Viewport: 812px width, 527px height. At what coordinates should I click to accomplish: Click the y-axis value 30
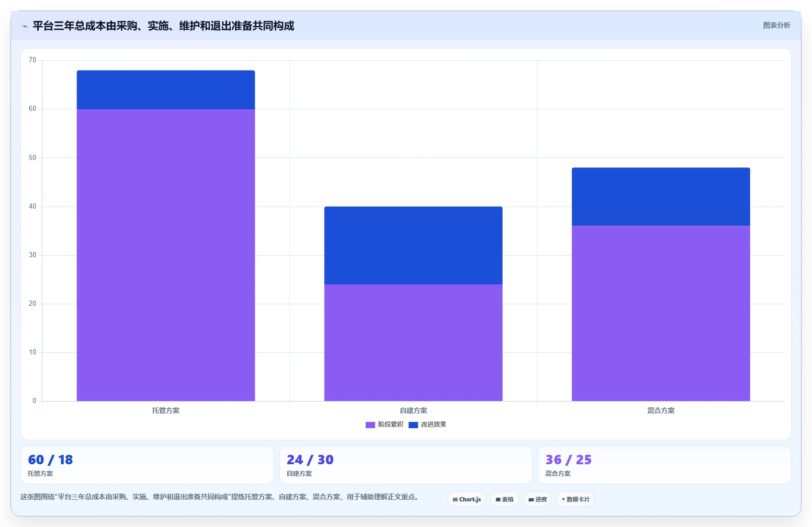(32, 255)
